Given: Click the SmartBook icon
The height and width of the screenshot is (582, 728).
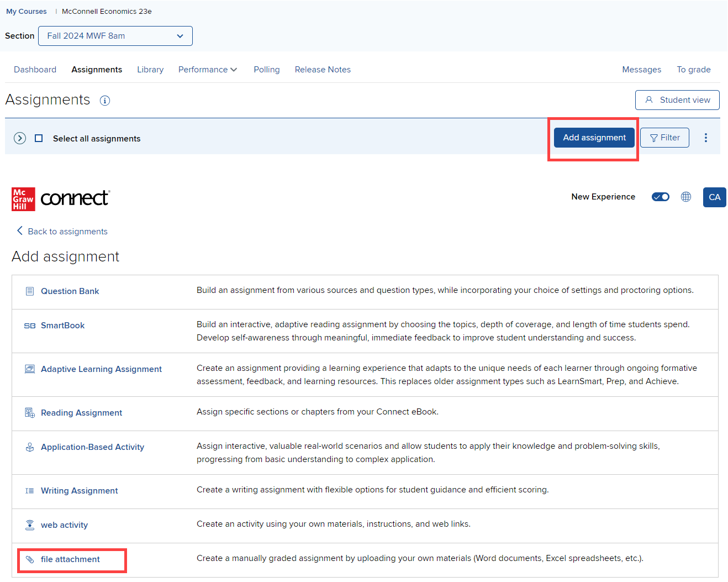Looking at the screenshot, I should (x=30, y=326).
